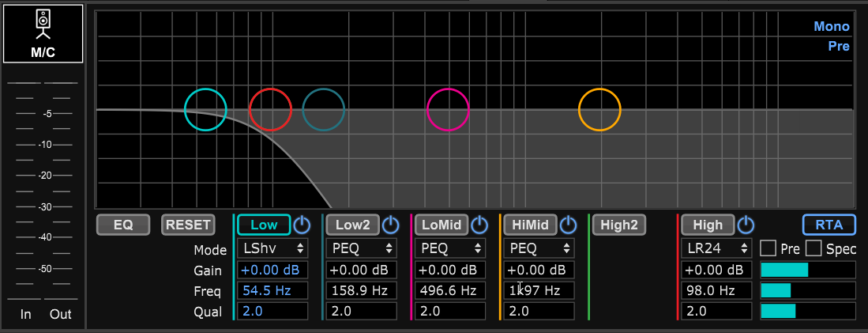
Task: Click the 98.0 Hz frequency field
Action: click(x=716, y=290)
